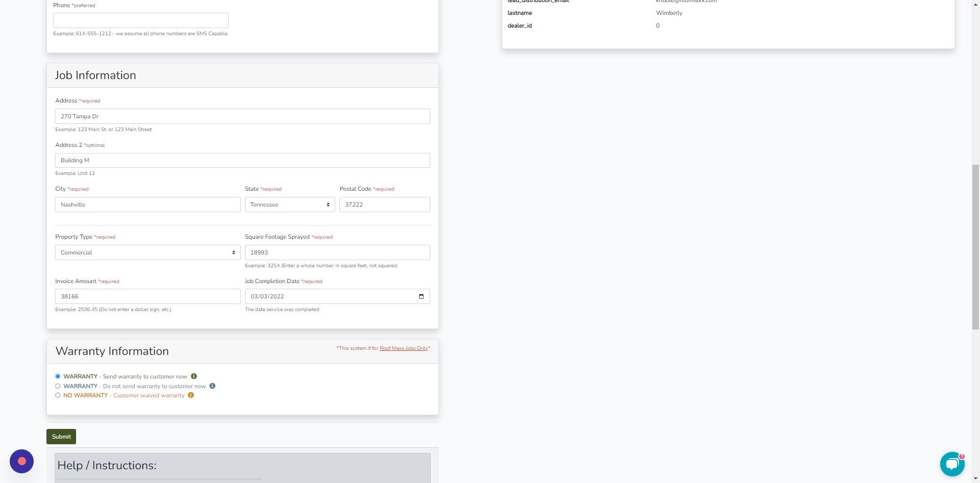Click the Warranty Information heading
The image size is (980, 483).
(x=112, y=351)
